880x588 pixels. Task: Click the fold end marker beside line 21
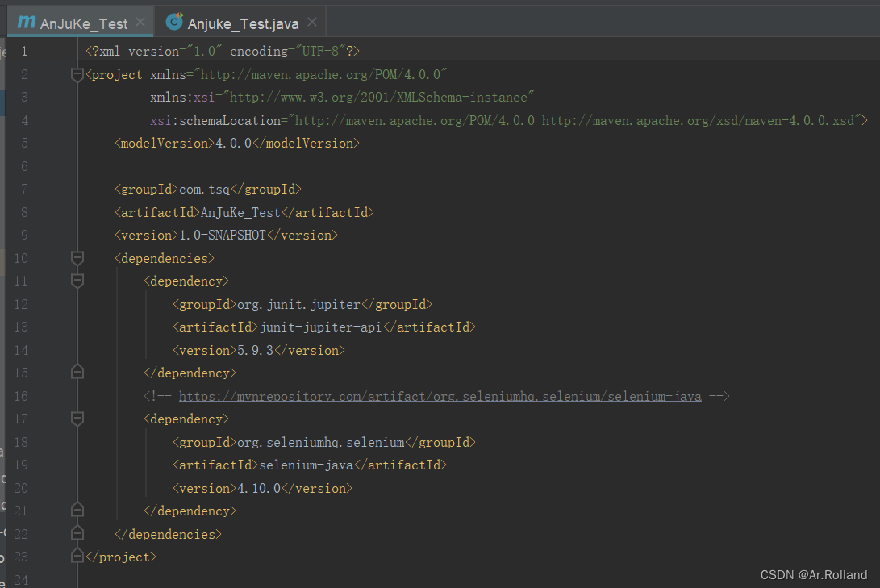click(x=77, y=509)
